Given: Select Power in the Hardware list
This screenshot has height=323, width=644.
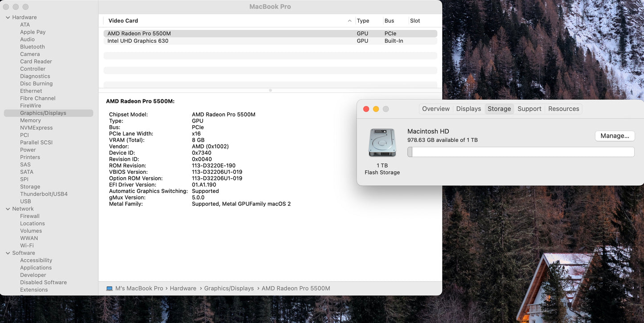Looking at the screenshot, I should (x=28, y=150).
